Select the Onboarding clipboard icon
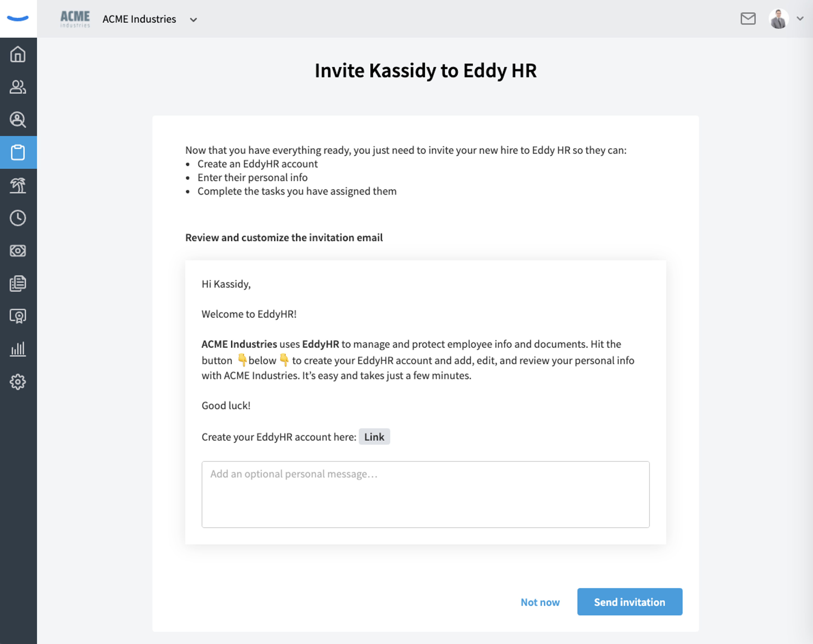 coord(18,152)
